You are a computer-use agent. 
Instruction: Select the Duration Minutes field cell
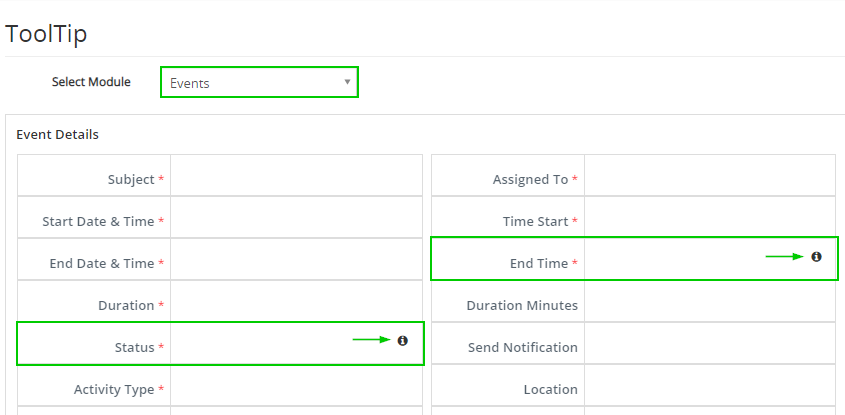tap(710, 301)
